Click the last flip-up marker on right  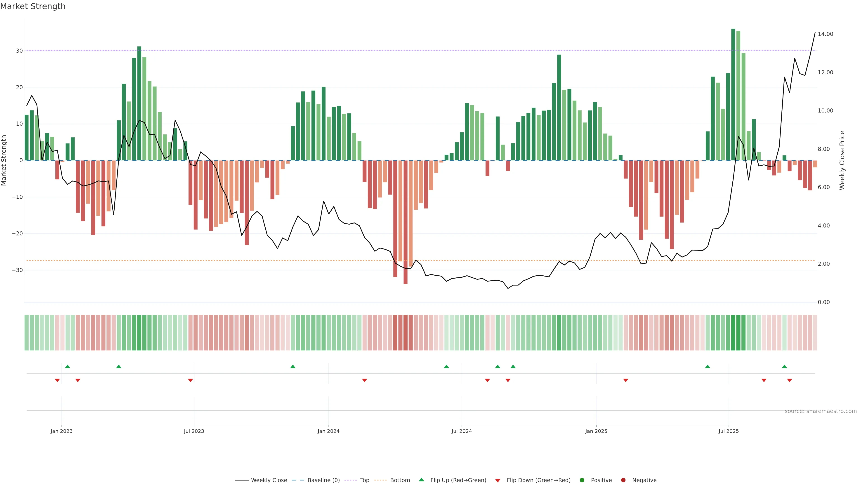[x=784, y=366]
